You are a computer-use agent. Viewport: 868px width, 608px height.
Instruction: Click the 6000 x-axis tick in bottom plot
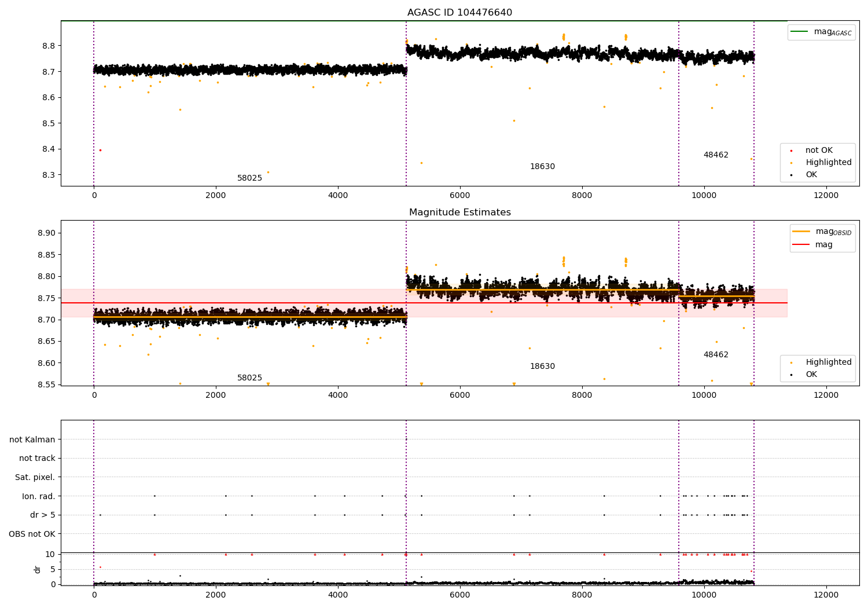460,595
